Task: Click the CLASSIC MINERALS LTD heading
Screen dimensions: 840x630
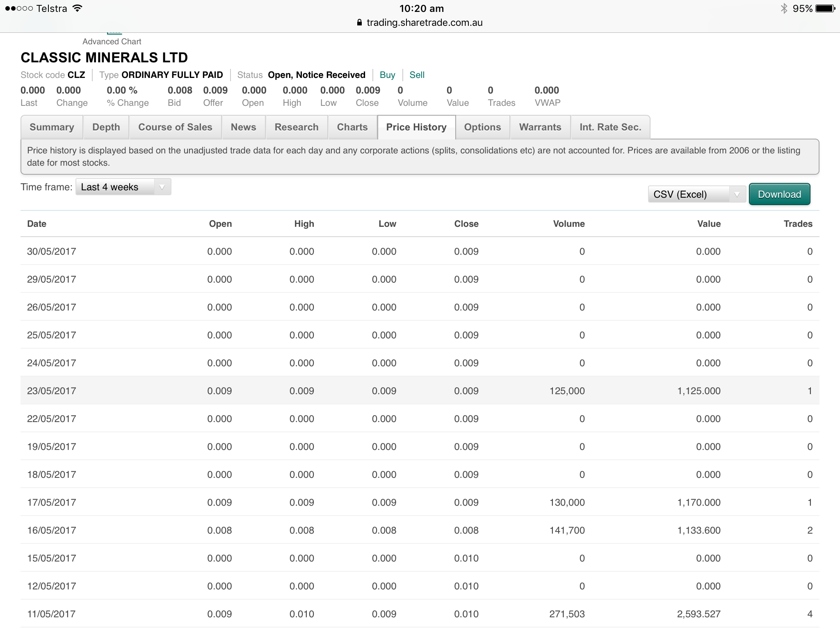Action: (104, 58)
